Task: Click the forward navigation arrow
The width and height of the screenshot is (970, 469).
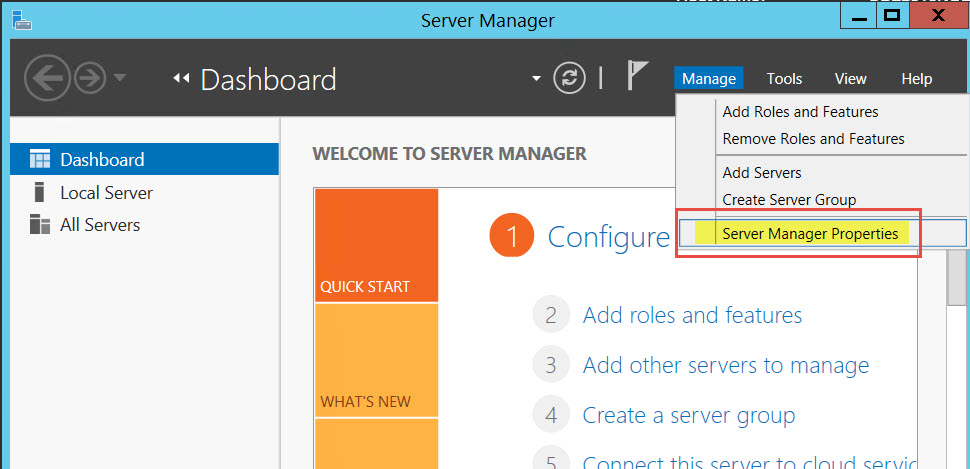Action: (x=90, y=78)
